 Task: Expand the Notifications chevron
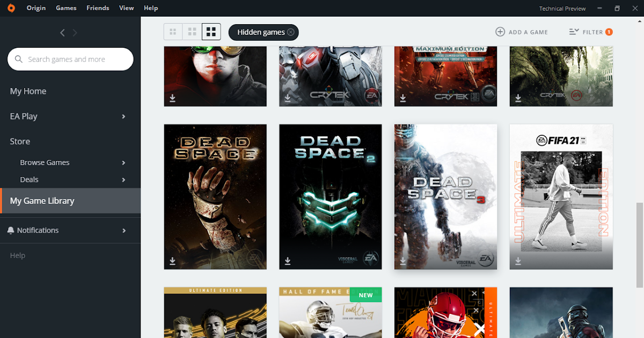click(x=124, y=231)
